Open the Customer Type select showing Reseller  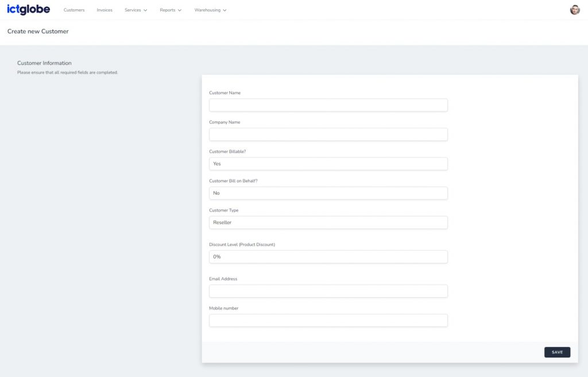coord(328,222)
